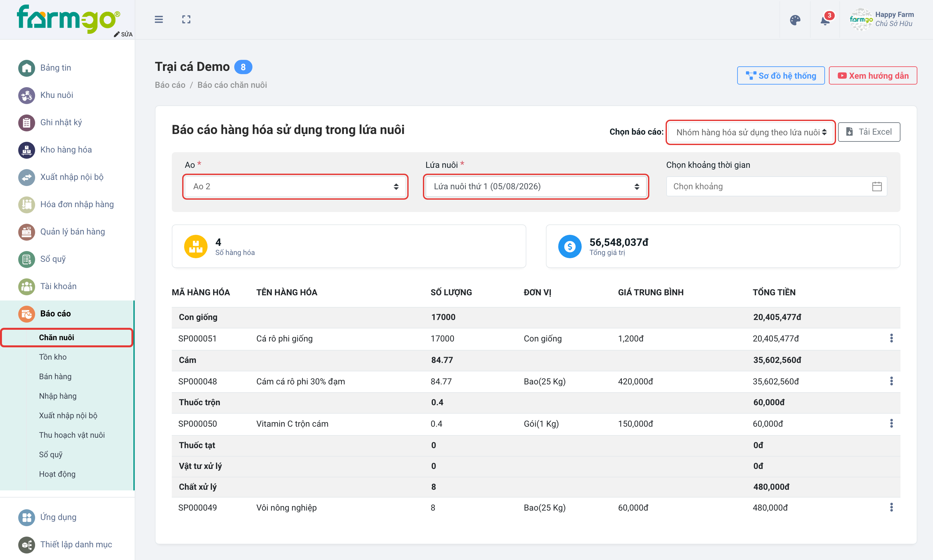The height and width of the screenshot is (560, 933).
Task: Click the blue 8 badge near title
Action: (x=243, y=67)
